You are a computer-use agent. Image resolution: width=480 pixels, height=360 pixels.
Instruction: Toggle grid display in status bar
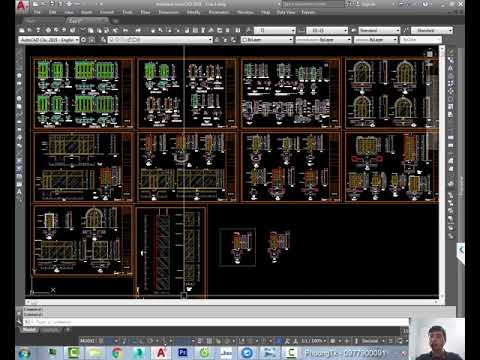tap(101, 341)
